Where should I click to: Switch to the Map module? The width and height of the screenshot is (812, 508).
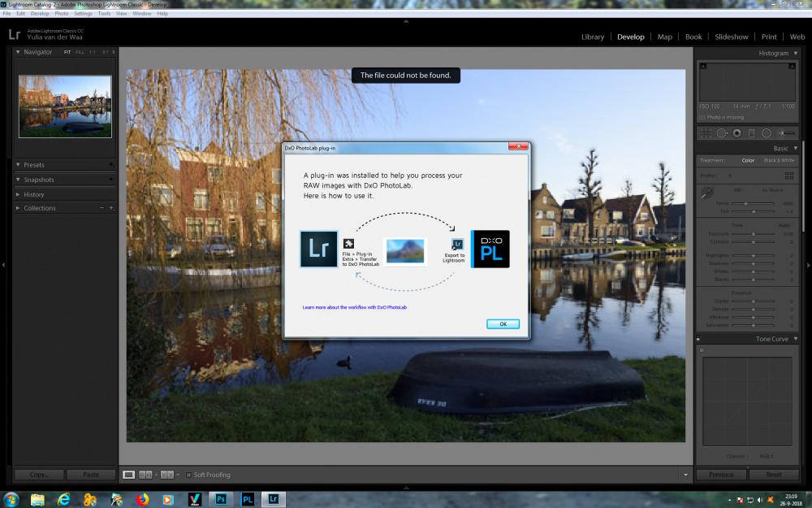coord(664,37)
